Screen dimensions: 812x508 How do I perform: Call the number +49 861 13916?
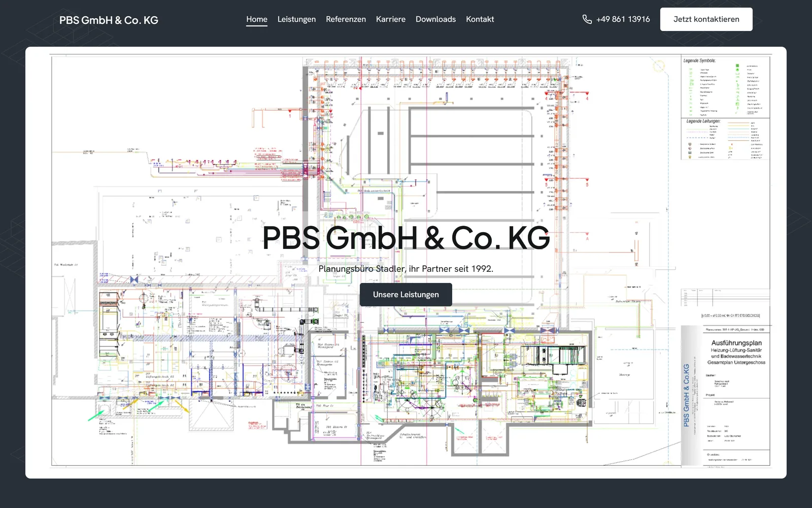623,19
